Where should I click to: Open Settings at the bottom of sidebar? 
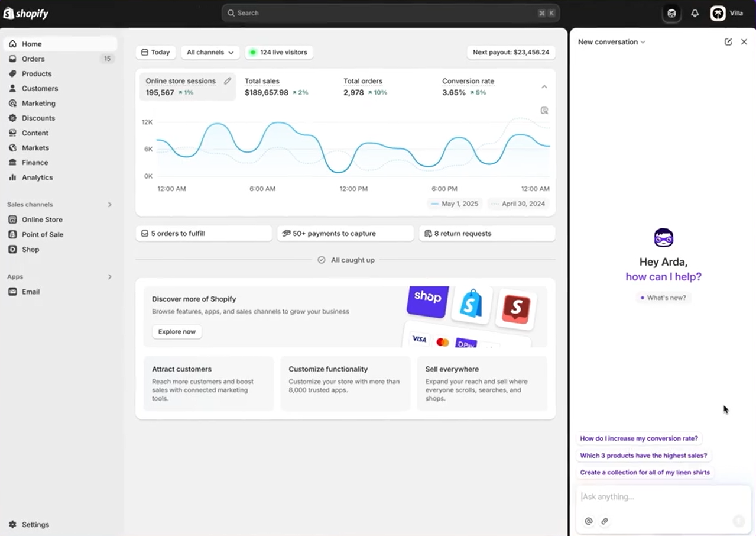(35, 524)
